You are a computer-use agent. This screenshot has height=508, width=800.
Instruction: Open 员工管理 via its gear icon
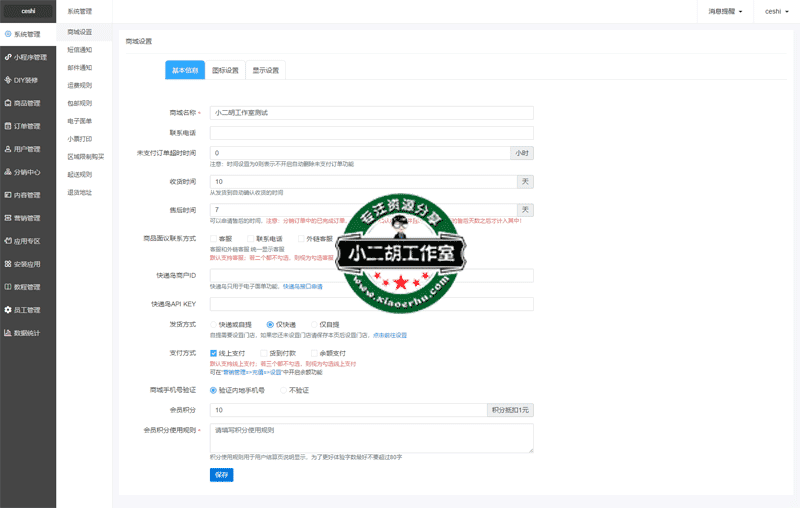(x=8, y=310)
